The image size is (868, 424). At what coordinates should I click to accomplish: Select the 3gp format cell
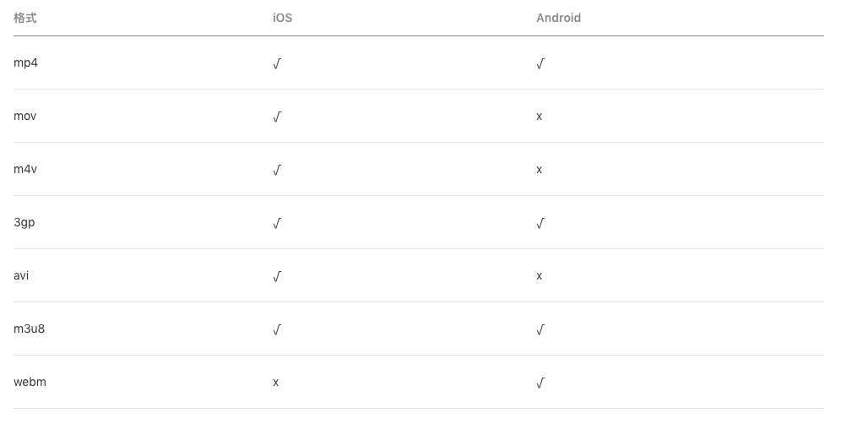[24, 222]
